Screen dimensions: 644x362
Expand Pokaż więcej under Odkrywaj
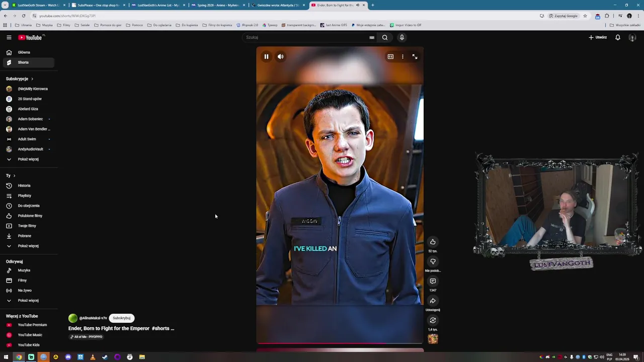(29, 301)
